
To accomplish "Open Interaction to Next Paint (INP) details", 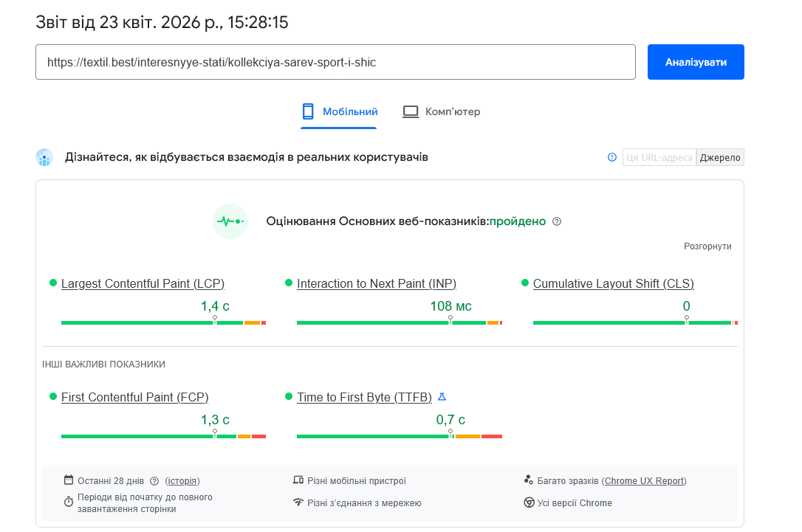I will pyautogui.click(x=377, y=283).
